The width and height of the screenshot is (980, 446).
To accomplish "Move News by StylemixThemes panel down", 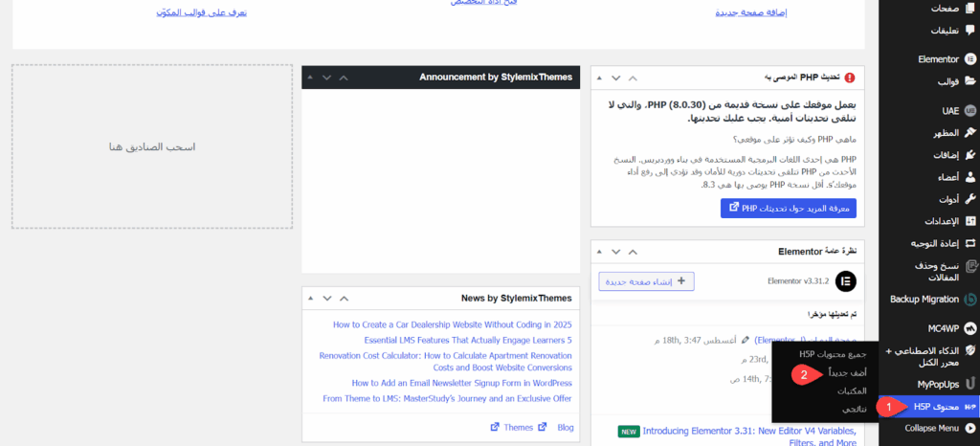I will click(326, 298).
